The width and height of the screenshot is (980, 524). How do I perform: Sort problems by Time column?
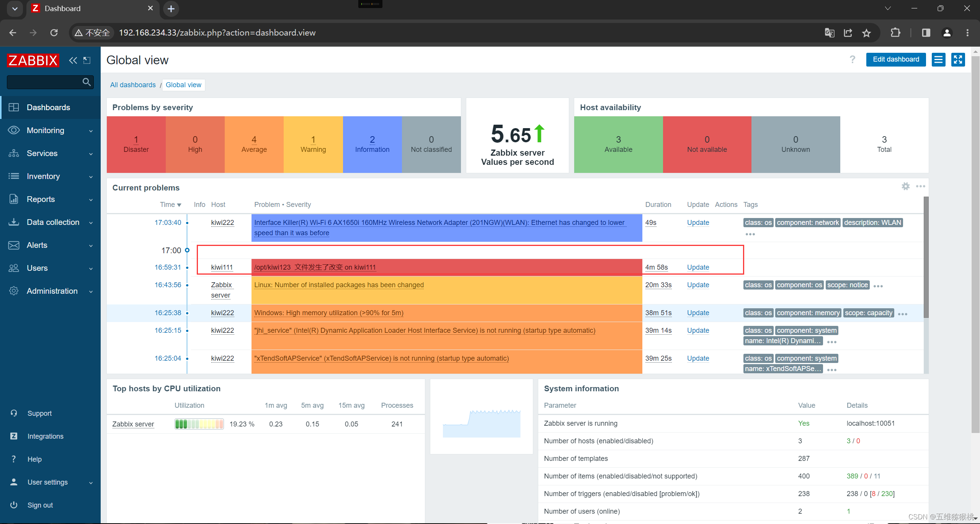point(170,205)
